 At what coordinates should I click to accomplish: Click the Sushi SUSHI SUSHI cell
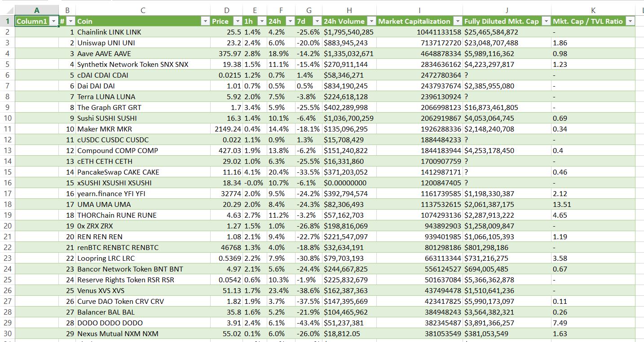[143, 118]
